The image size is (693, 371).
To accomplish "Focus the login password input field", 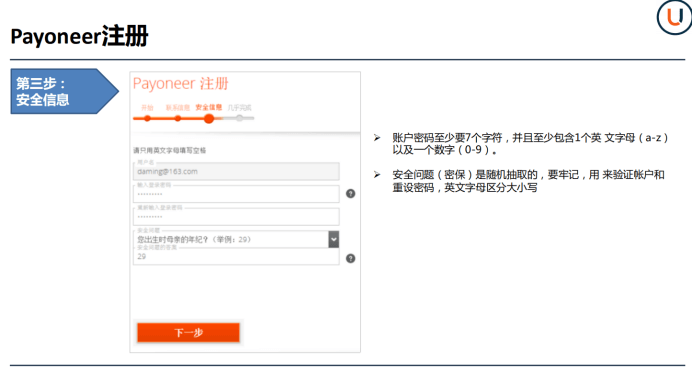I will (236, 194).
